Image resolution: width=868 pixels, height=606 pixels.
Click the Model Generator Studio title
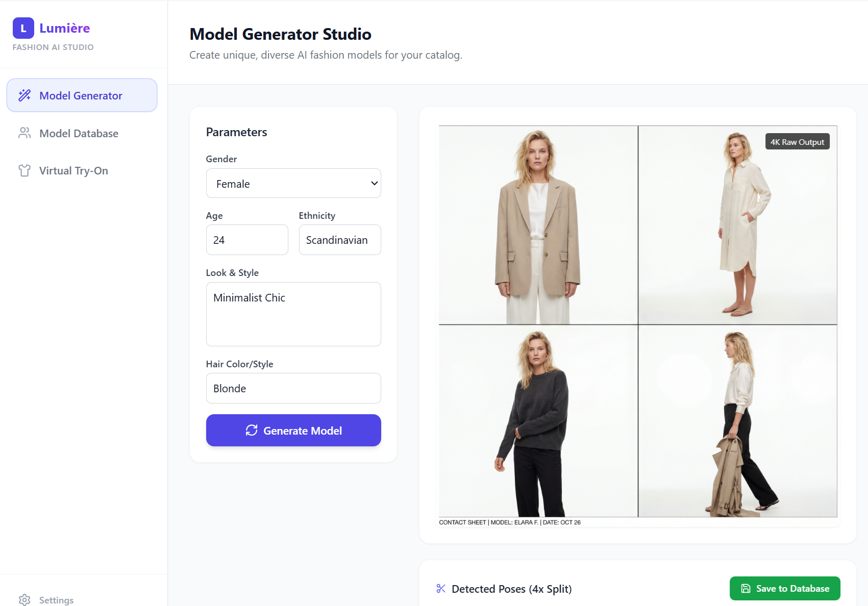pos(280,34)
